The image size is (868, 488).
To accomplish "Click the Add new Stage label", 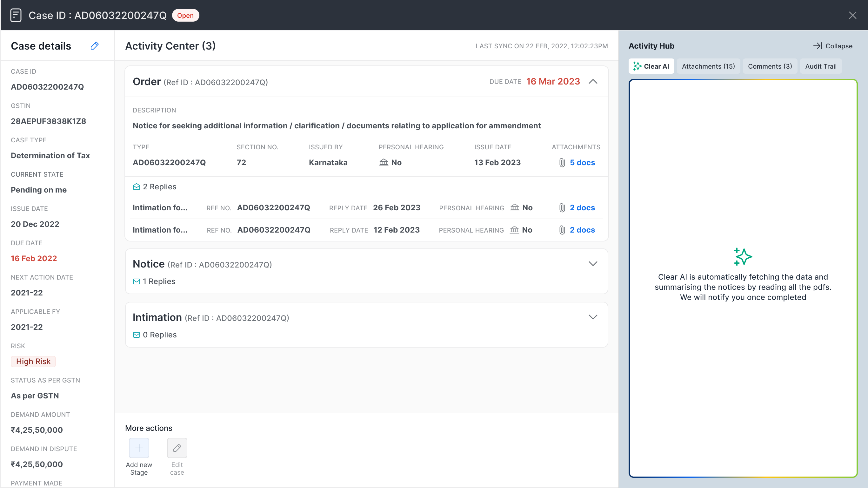I will [x=139, y=468].
